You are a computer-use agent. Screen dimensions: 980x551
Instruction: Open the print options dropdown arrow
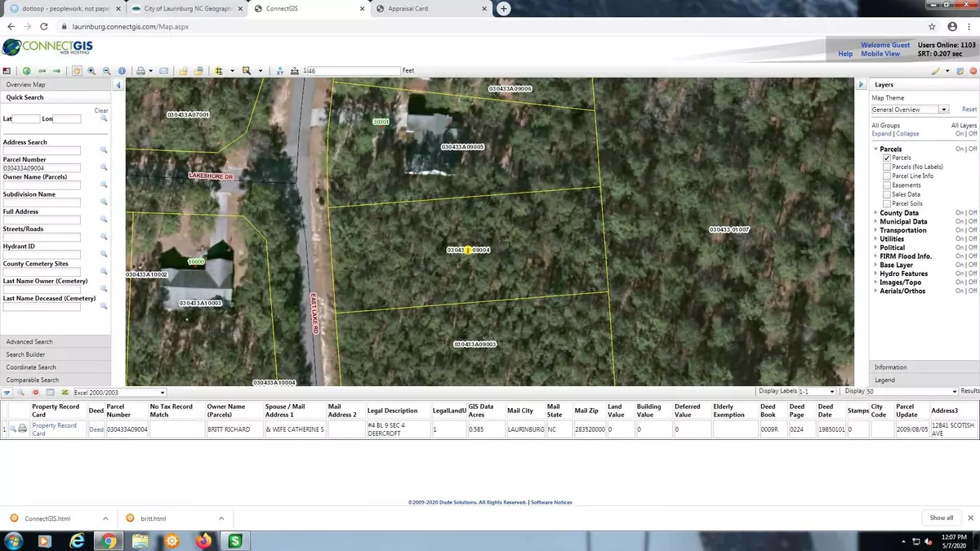(151, 71)
